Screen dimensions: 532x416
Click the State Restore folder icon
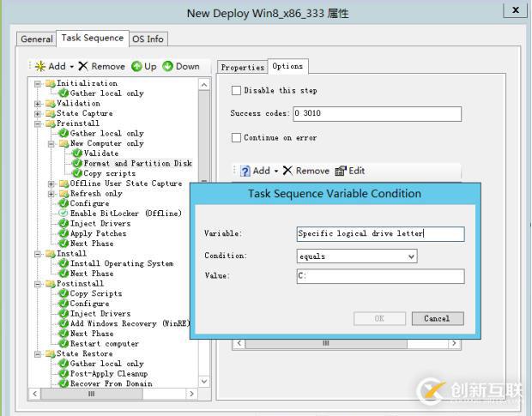point(51,353)
